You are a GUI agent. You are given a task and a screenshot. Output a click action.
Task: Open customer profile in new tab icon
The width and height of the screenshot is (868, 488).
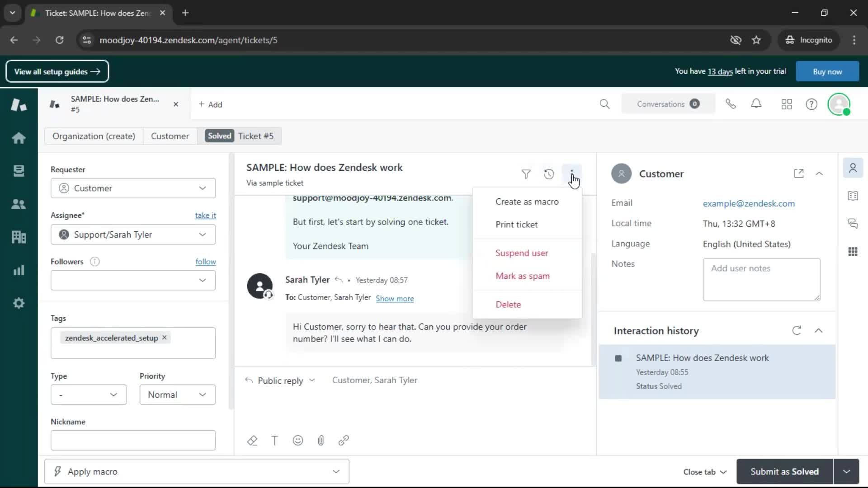click(x=799, y=174)
